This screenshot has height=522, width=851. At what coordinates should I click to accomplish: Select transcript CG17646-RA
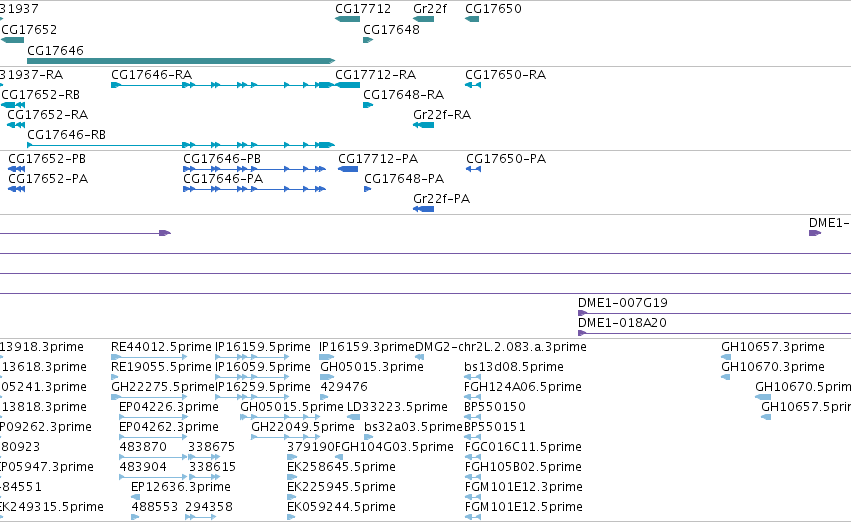click(223, 85)
